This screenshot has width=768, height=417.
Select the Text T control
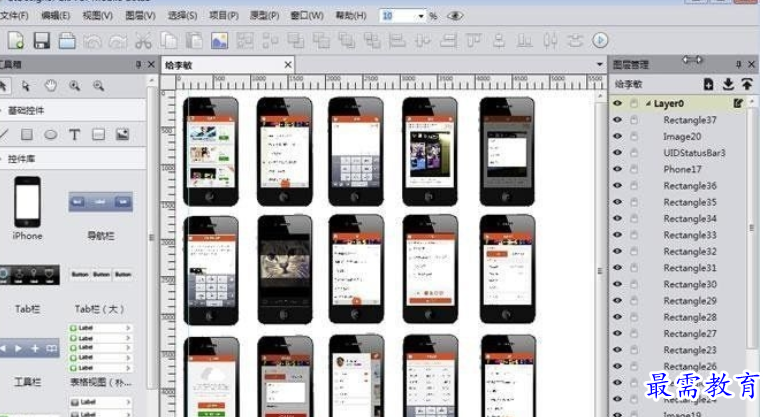[74, 134]
